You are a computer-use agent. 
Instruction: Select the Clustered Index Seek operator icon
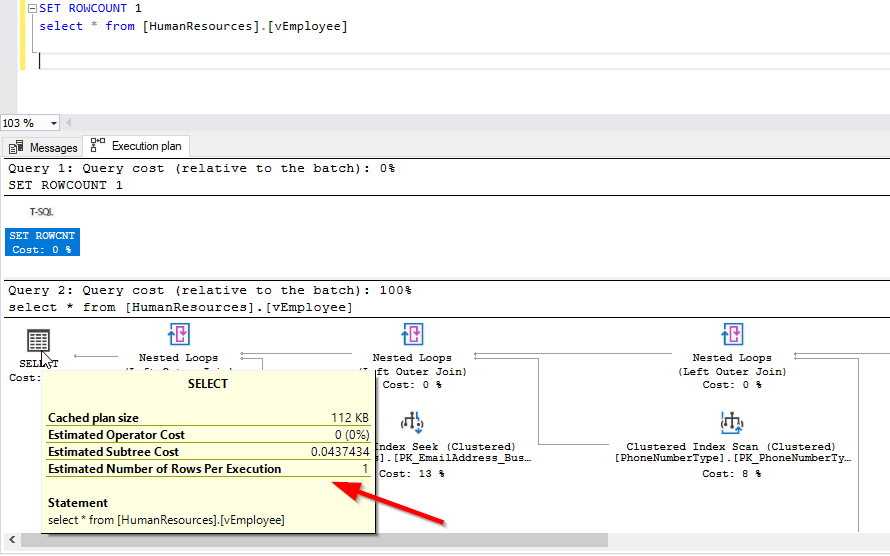413,423
